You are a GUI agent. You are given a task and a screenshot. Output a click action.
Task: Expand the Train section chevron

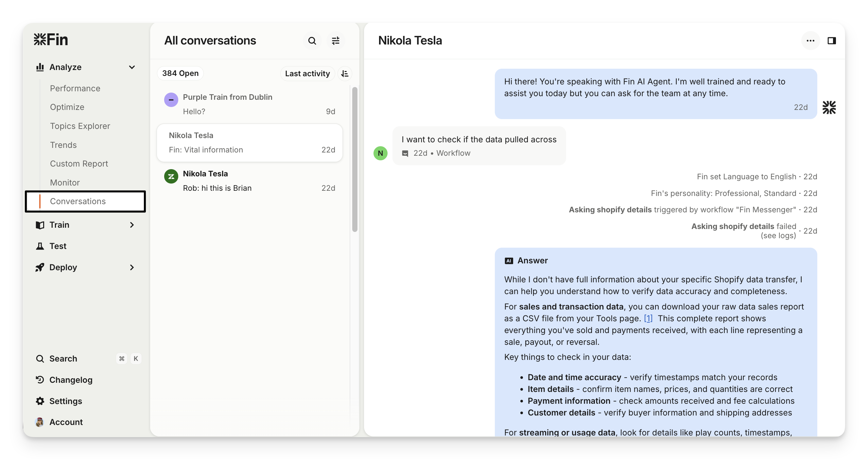[132, 225]
